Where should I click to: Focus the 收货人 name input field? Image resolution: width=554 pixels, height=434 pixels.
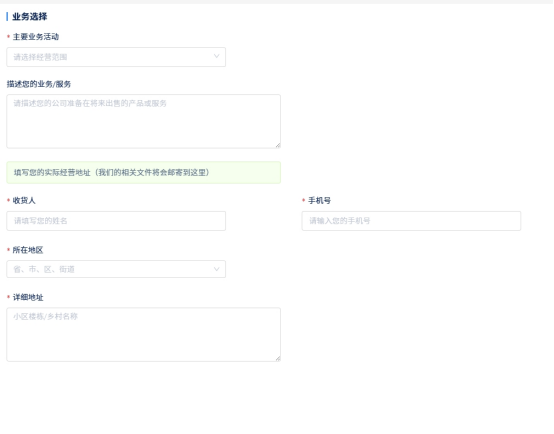point(116,221)
